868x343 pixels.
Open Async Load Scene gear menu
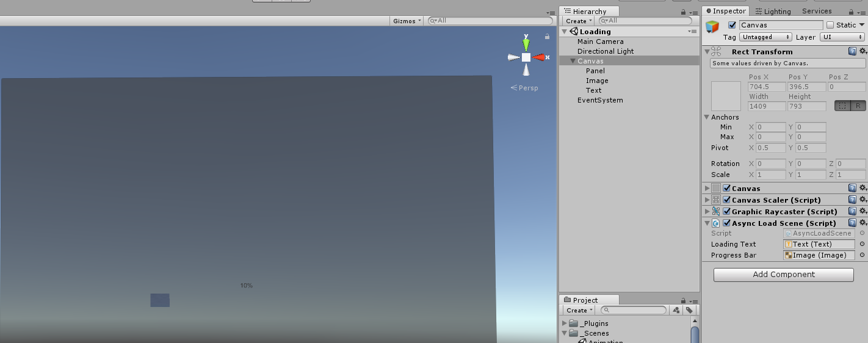pos(863,223)
